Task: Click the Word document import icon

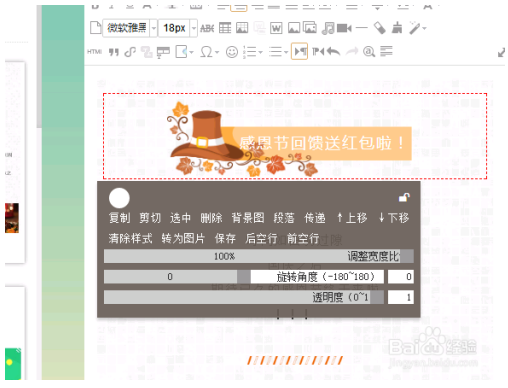Action: [276, 28]
